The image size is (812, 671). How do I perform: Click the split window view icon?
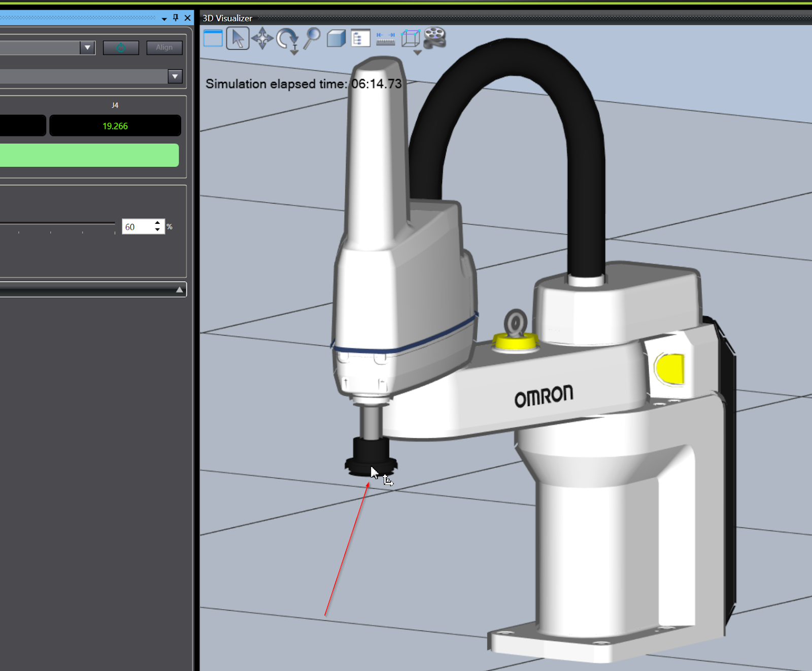pos(213,39)
